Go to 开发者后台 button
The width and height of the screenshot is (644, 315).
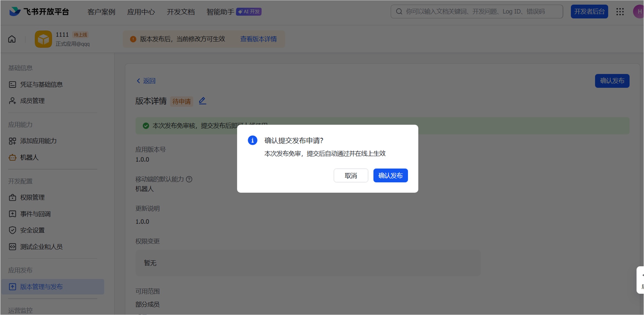click(x=589, y=12)
